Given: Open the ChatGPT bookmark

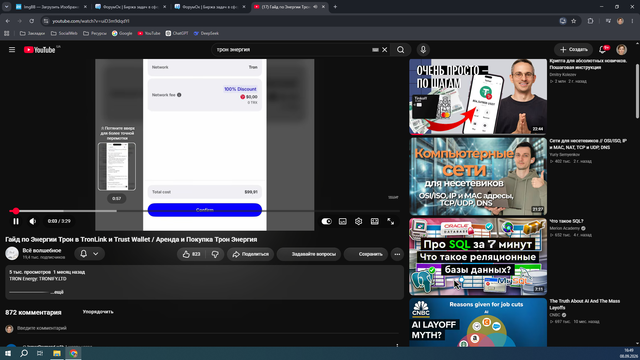Looking at the screenshot, I should coord(177,33).
